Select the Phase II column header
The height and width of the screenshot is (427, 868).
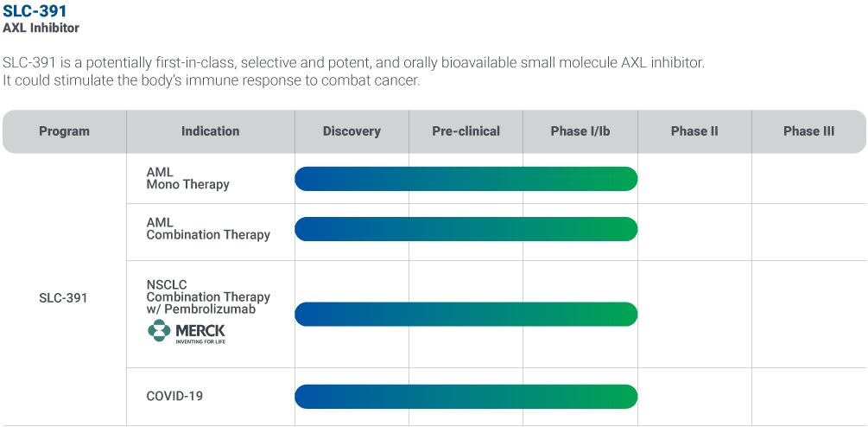[x=694, y=131]
